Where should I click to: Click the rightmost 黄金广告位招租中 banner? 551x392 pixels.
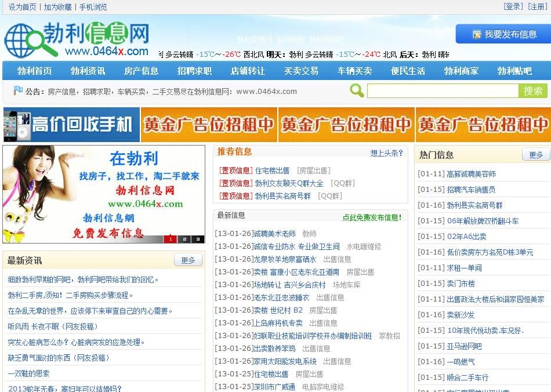(x=484, y=125)
